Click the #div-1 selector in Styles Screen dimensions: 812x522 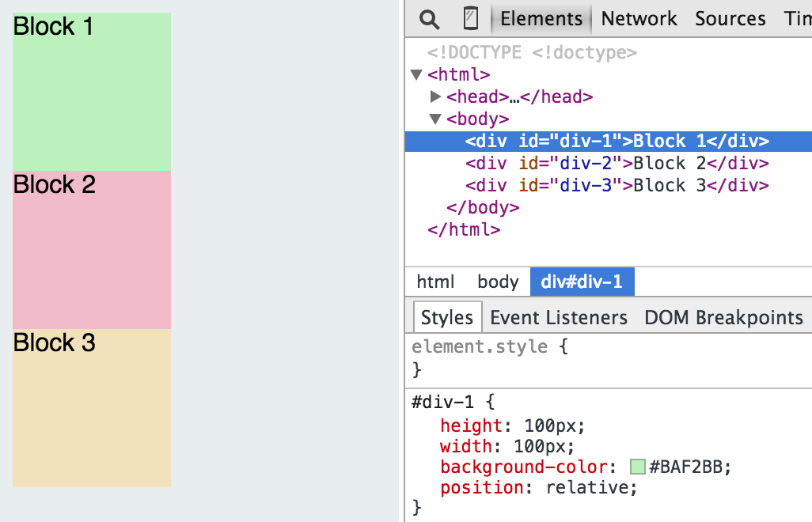442,402
